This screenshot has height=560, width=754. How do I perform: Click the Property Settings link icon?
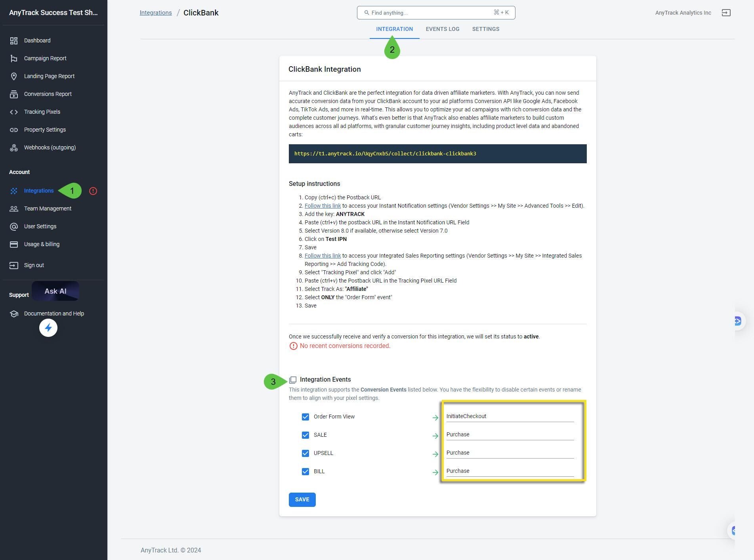click(14, 130)
